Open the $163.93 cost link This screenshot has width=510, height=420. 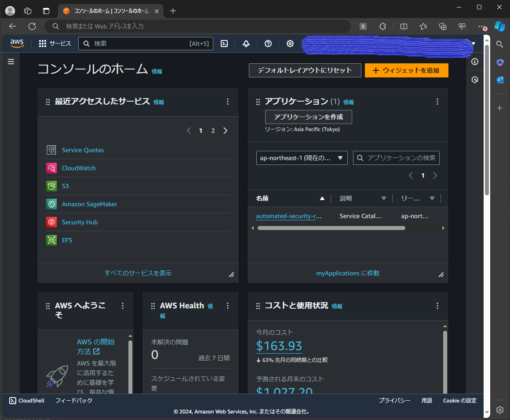coord(279,346)
